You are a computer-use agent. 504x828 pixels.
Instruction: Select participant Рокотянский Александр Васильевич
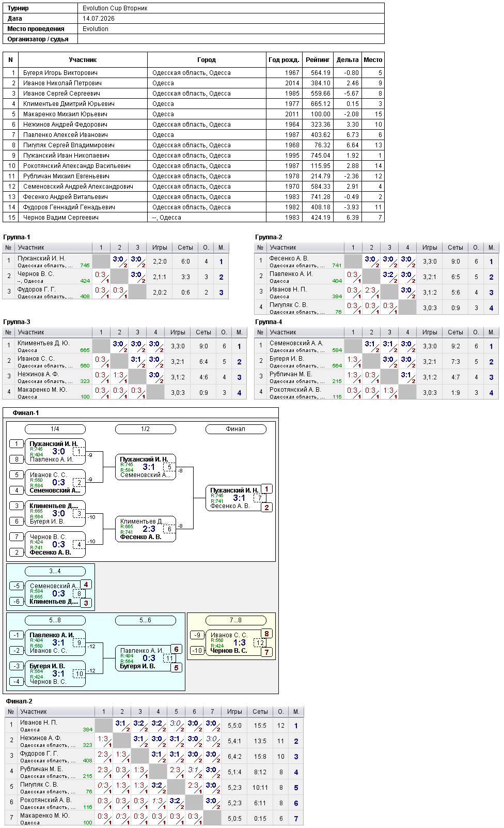pyautogui.click(x=77, y=166)
